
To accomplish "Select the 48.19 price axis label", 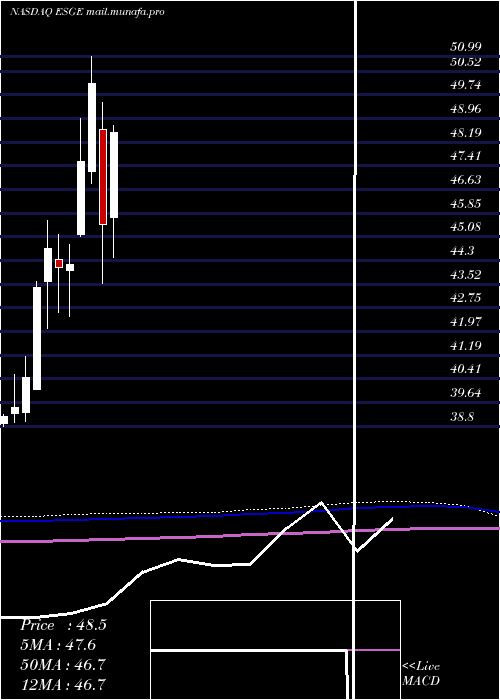I will tap(465, 133).
